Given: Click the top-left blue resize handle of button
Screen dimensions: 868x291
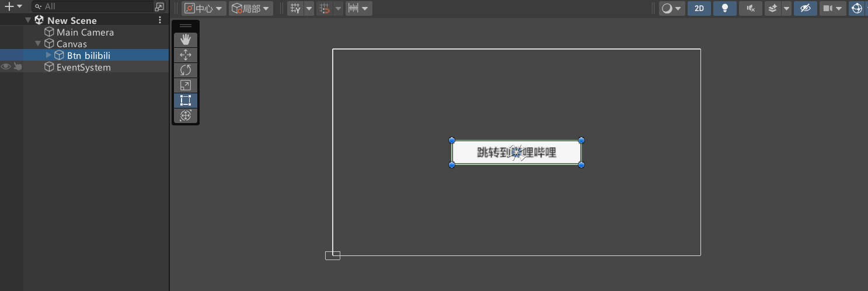Looking at the screenshot, I should tap(452, 141).
